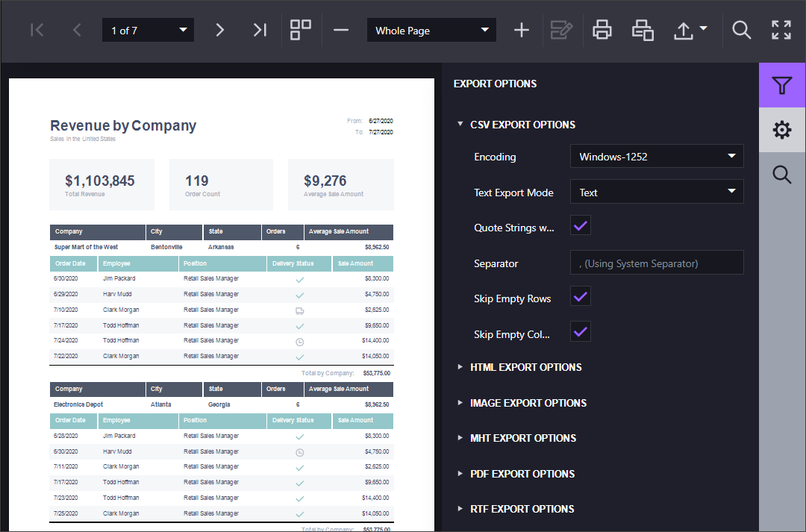Click the 7/22/2020 order date cell
This screenshot has width=806, height=532.
pos(66,356)
